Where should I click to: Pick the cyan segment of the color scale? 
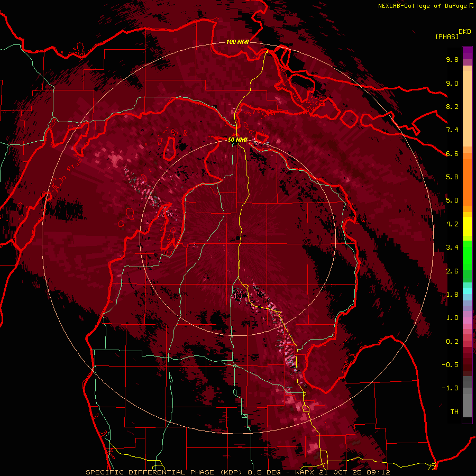coord(467,290)
